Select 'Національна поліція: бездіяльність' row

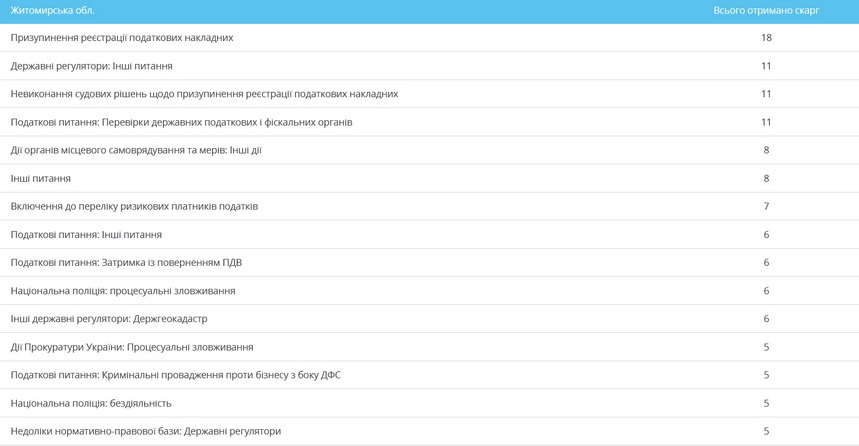click(91, 403)
